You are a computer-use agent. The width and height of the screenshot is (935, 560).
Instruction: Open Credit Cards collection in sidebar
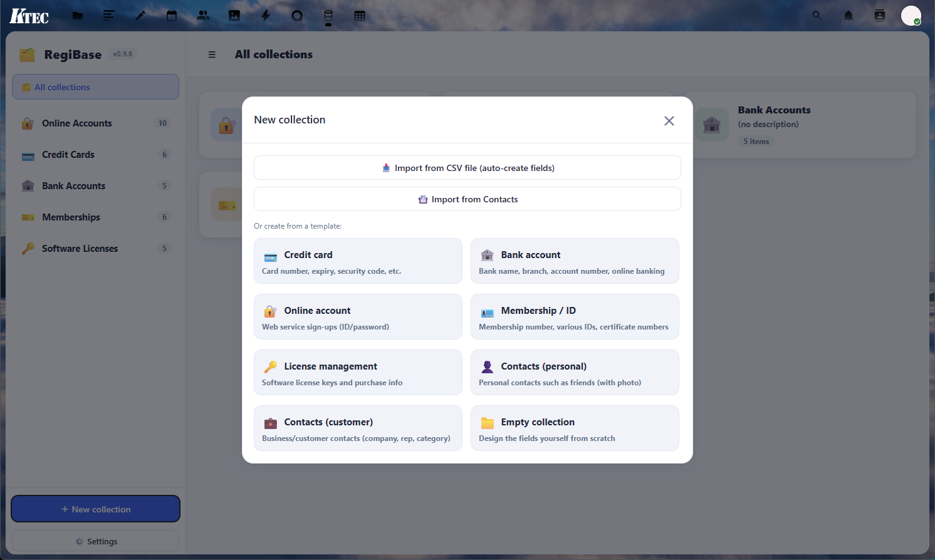(x=95, y=155)
